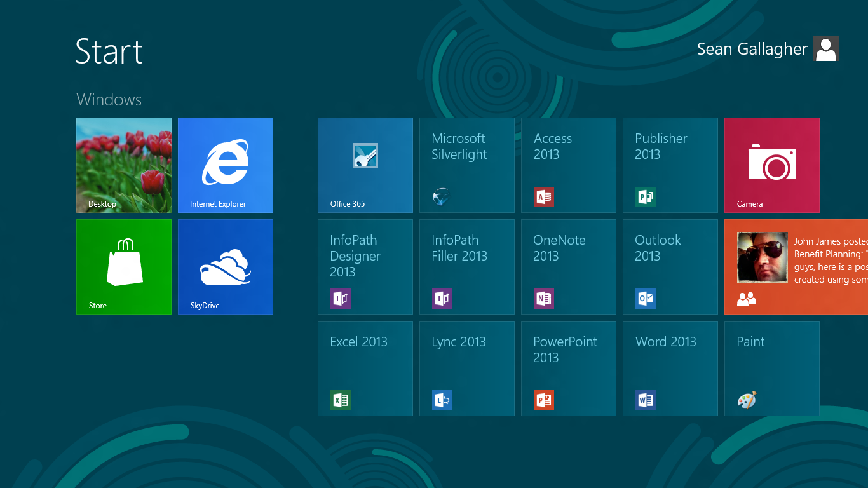Open the SkyDrive app
The image size is (868, 488).
[x=225, y=267]
